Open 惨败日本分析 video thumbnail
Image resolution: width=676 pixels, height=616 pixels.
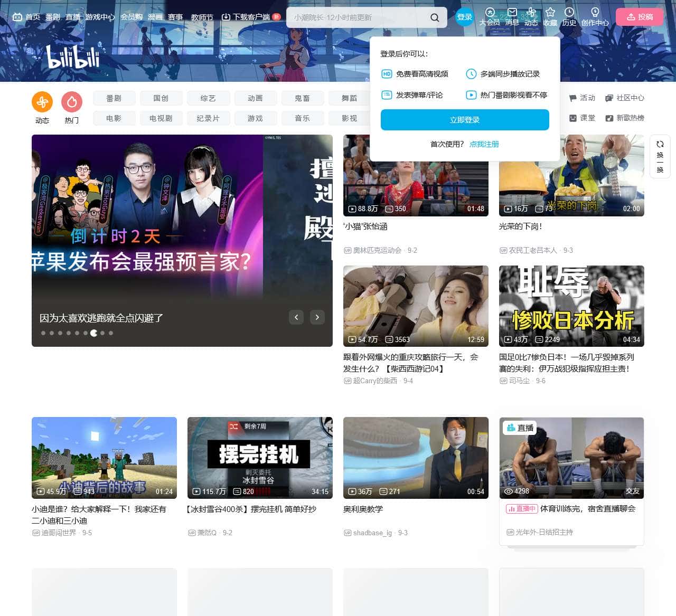tap(571, 306)
